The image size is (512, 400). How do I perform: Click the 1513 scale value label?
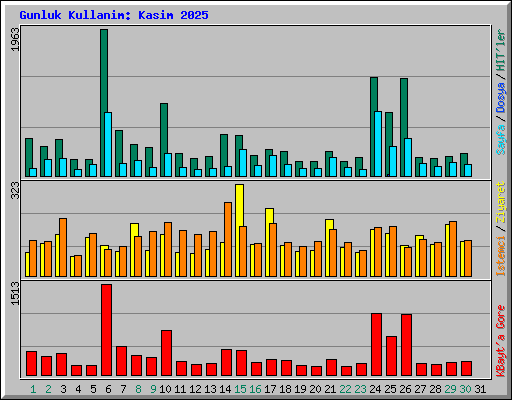click(15, 293)
